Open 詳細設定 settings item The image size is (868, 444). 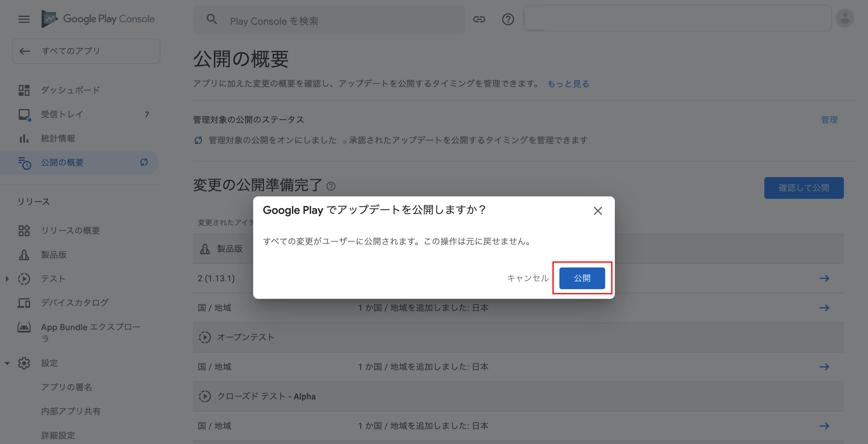point(58,436)
